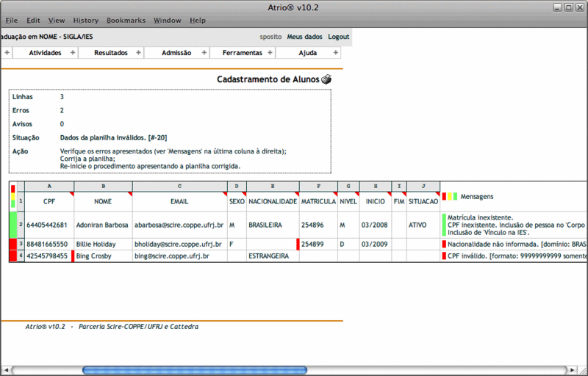Click the Logout link
Screen dimensions: 588x376
coord(339,37)
